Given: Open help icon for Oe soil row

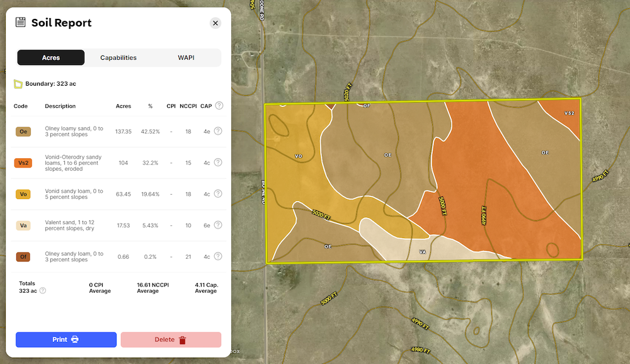Looking at the screenshot, I should tap(218, 131).
